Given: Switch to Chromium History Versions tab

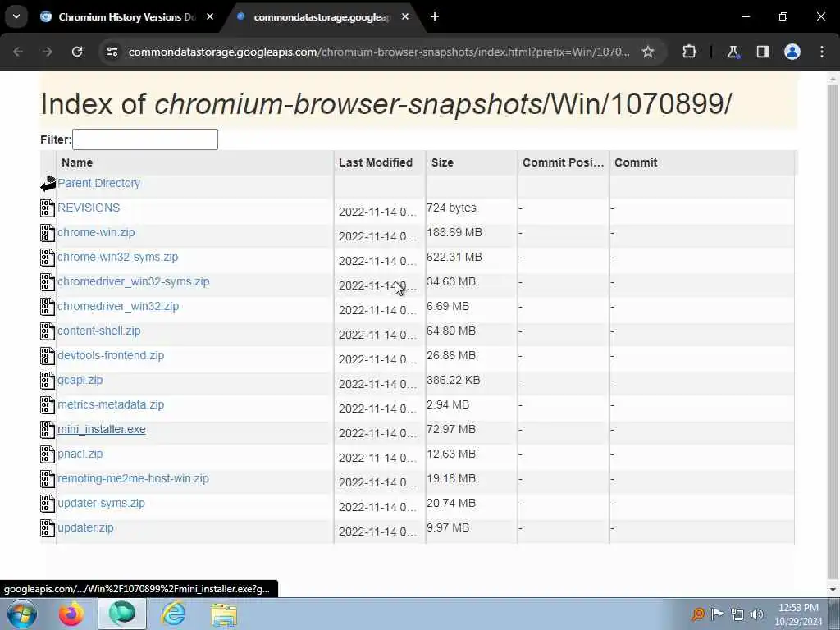Looking at the screenshot, I should click(x=127, y=17).
